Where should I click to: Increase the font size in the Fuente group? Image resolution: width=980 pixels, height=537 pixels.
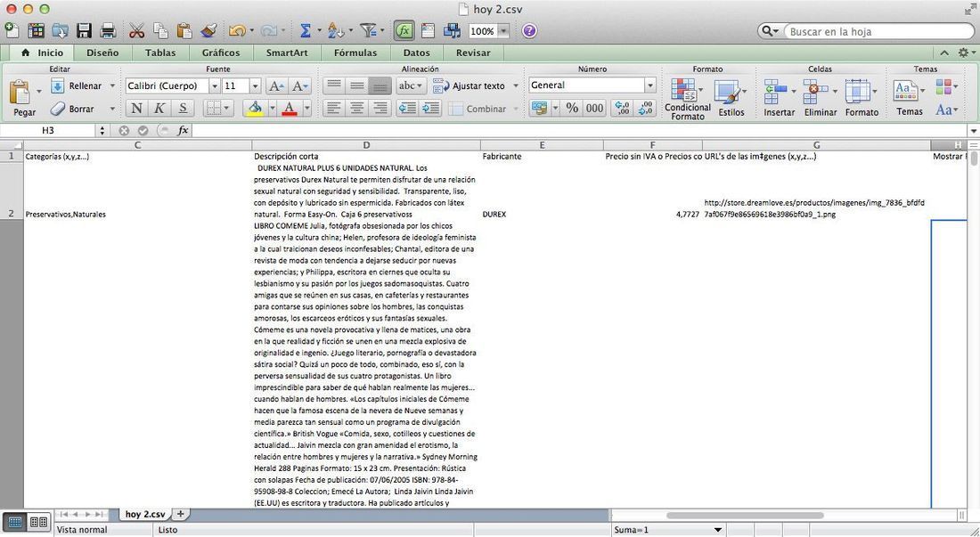(x=275, y=86)
